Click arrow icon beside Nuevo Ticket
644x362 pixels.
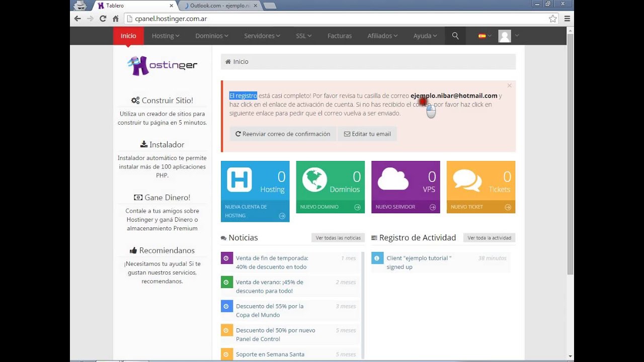point(508,207)
